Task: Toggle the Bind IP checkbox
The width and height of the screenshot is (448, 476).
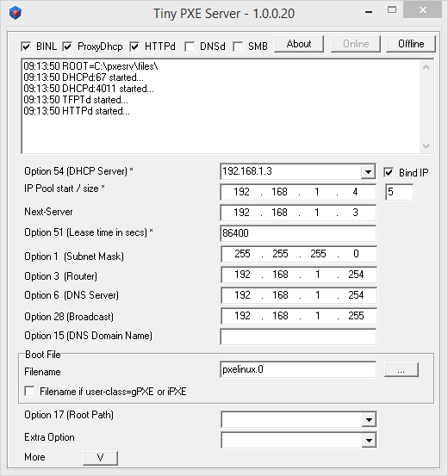Action: (x=389, y=172)
